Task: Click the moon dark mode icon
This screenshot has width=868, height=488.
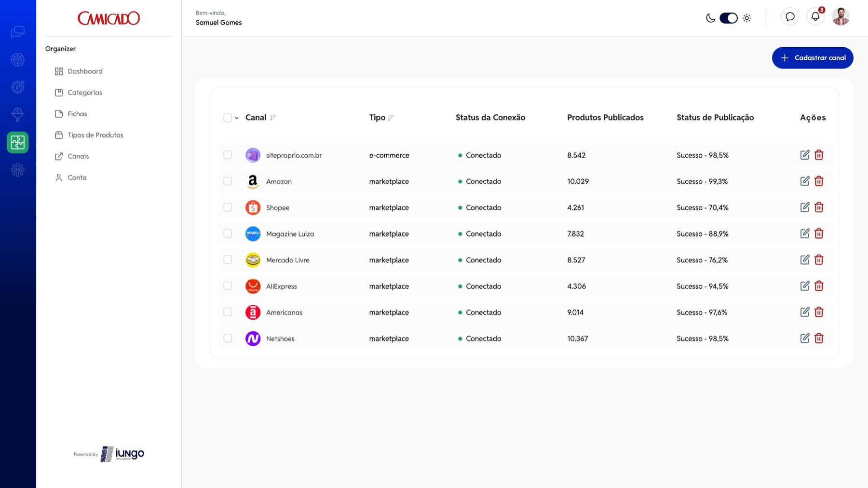Action: click(710, 18)
